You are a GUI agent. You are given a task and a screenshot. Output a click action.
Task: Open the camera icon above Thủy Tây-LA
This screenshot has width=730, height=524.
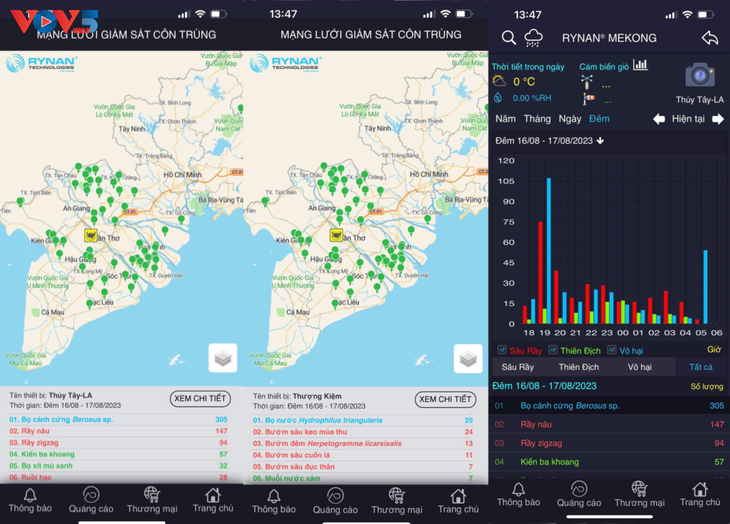point(699,75)
